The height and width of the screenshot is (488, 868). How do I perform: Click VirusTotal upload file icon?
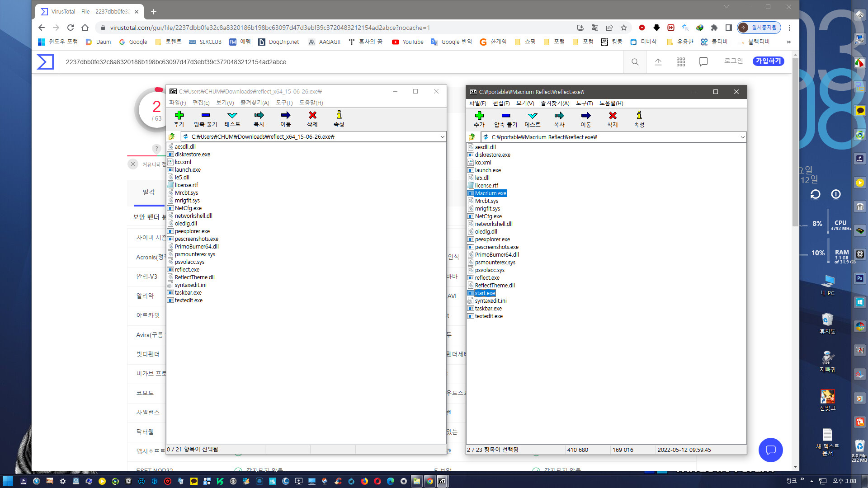pyautogui.click(x=658, y=62)
